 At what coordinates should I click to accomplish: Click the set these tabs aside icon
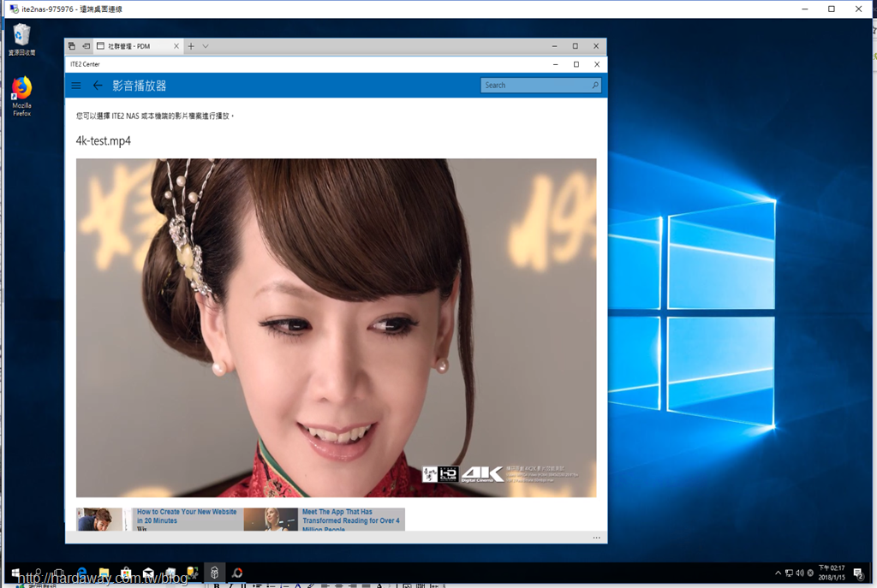click(x=87, y=46)
